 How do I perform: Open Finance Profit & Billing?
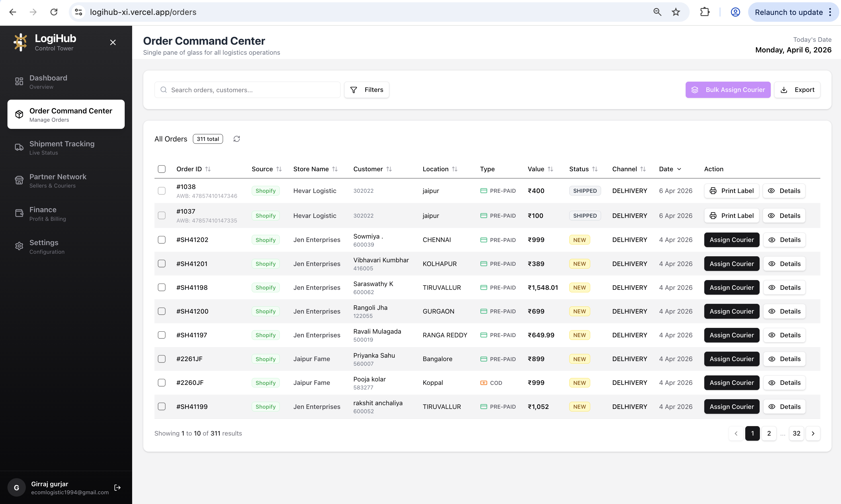(x=66, y=213)
